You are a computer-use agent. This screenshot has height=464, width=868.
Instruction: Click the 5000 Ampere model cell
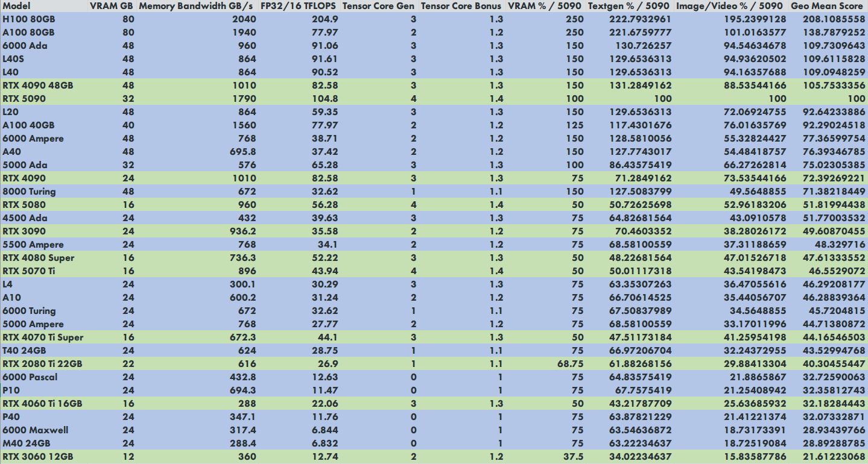(x=33, y=324)
